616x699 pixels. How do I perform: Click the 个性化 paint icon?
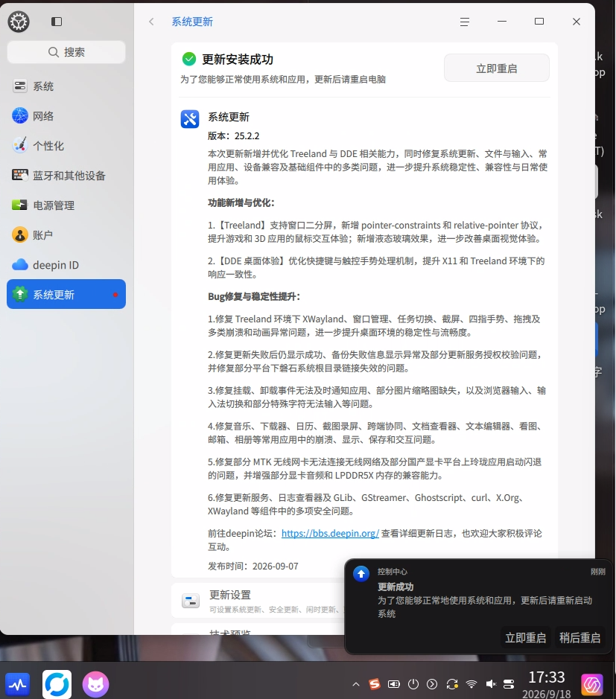pos(19,145)
